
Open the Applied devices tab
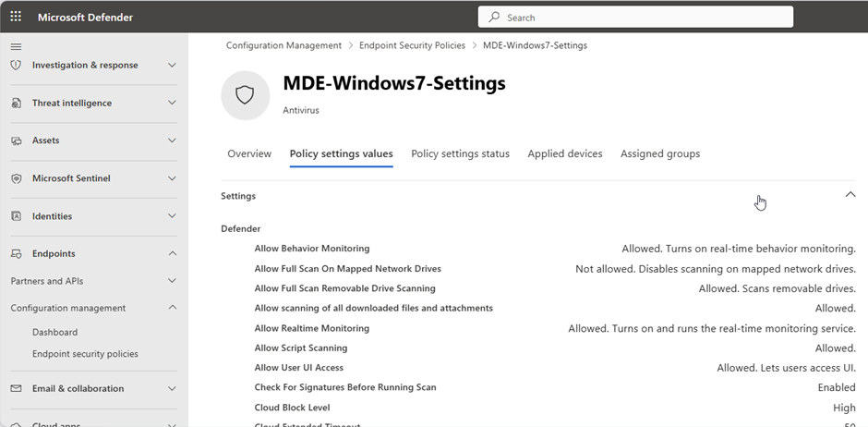click(564, 154)
